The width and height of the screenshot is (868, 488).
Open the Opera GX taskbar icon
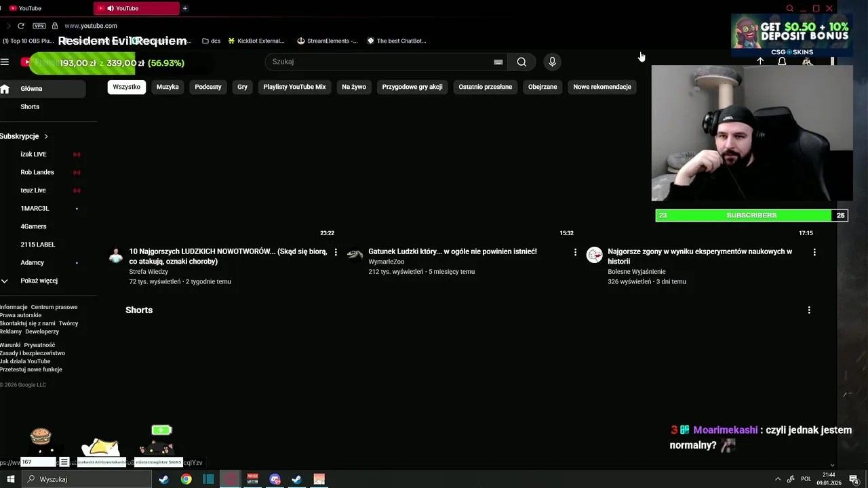click(x=231, y=479)
